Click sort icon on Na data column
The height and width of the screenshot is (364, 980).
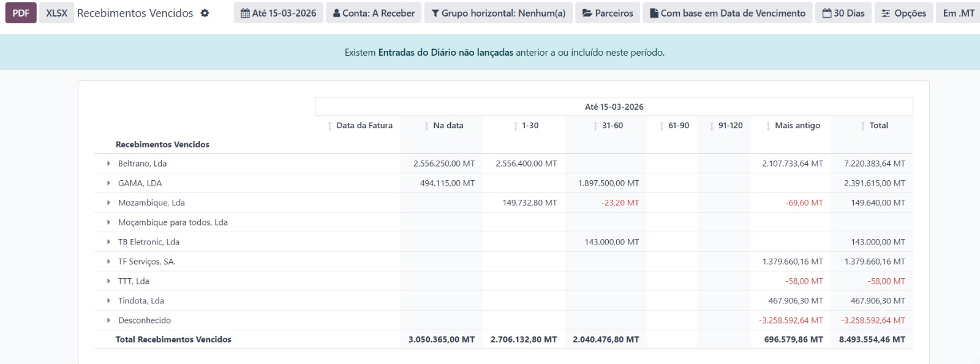coord(426,126)
